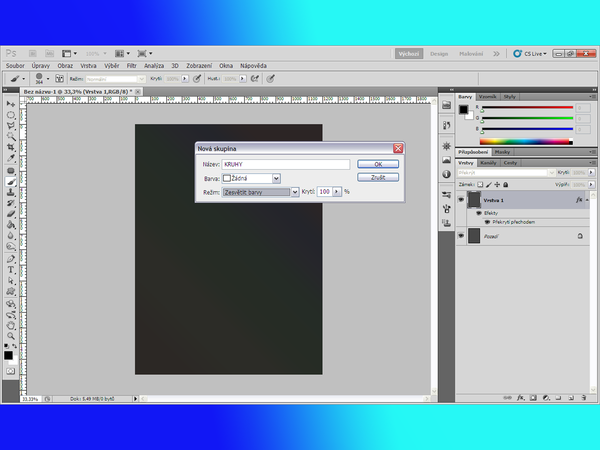Screen dimensions: 600x450
Task: Confirm the dialog with OK
Action: 378,163
